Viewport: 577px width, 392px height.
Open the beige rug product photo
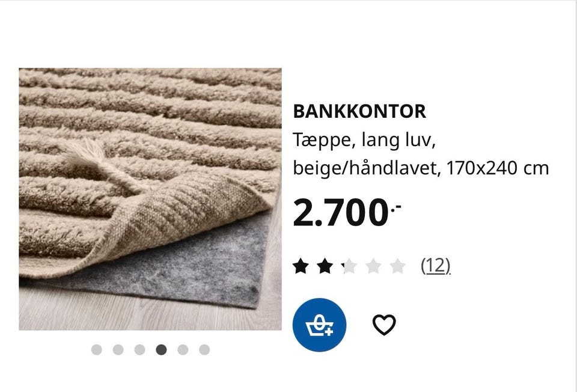(150, 199)
